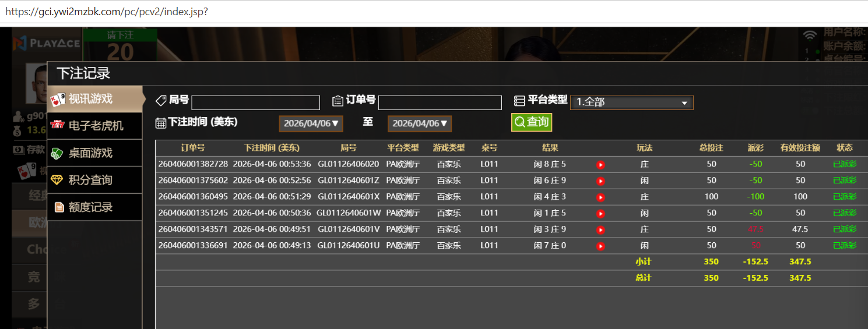The width and height of the screenshot is (868, 329).
Task: Click replay icon for order 260406001336691
Action: tap(600, 246)
